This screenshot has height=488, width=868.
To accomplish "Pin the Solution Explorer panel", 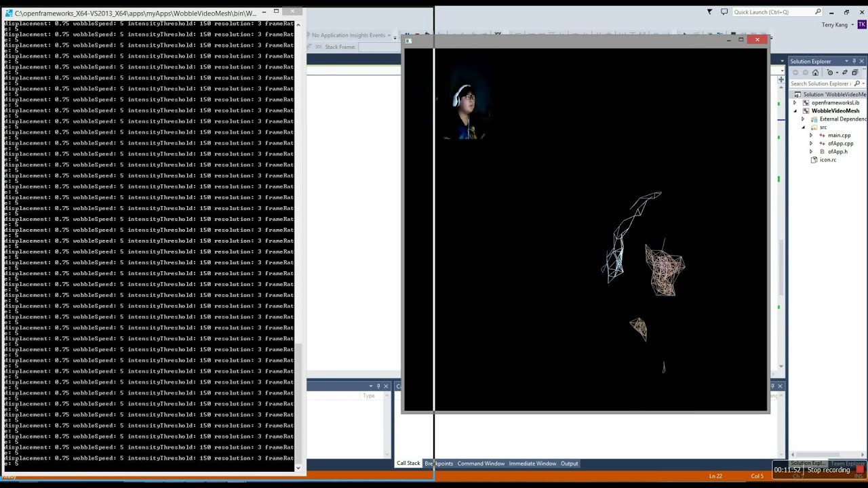I will (854, 61).
